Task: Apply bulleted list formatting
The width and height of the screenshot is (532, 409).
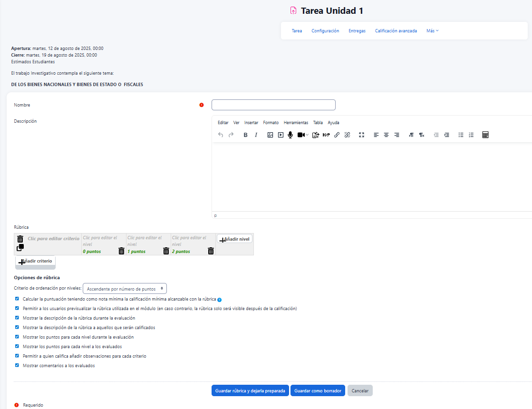Action: coord(461,135)
